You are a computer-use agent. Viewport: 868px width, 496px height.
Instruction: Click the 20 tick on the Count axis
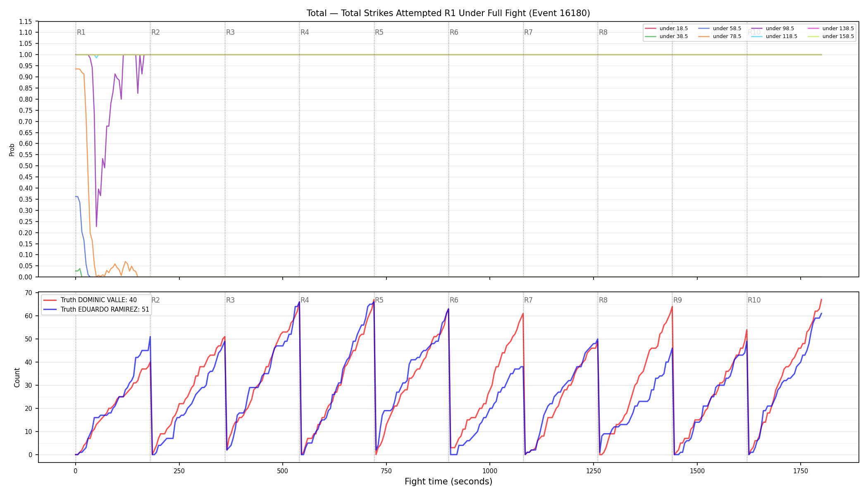pos(29,409)
